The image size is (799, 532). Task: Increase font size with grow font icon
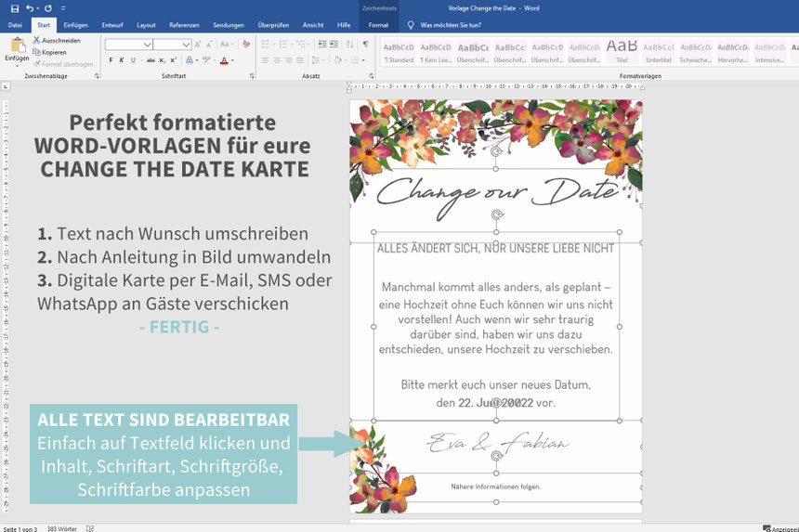coord(198,45)
